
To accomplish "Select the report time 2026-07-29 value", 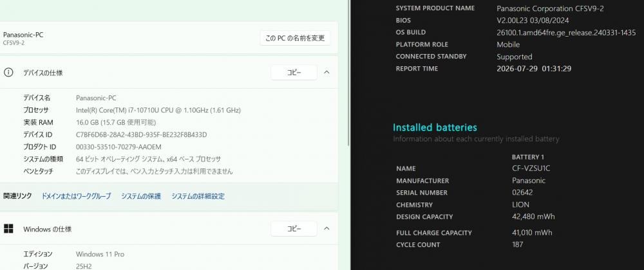I will pos(534,69).
